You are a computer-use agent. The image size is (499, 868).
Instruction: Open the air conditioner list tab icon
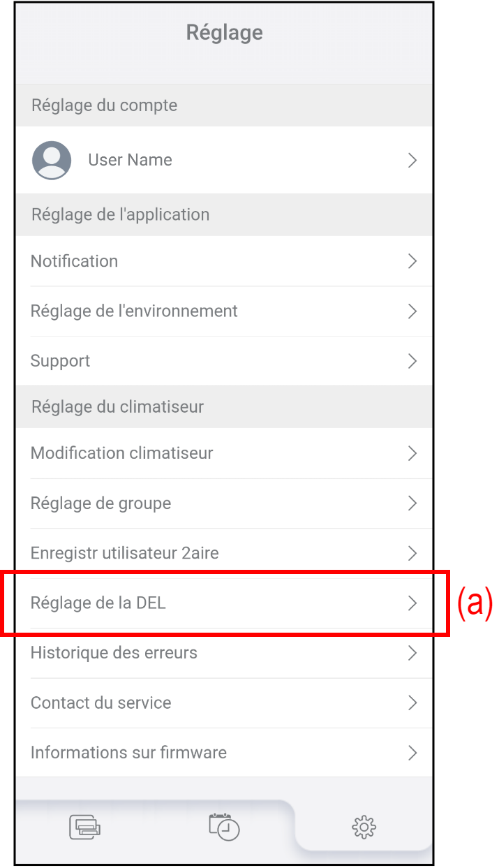[84, 827]
